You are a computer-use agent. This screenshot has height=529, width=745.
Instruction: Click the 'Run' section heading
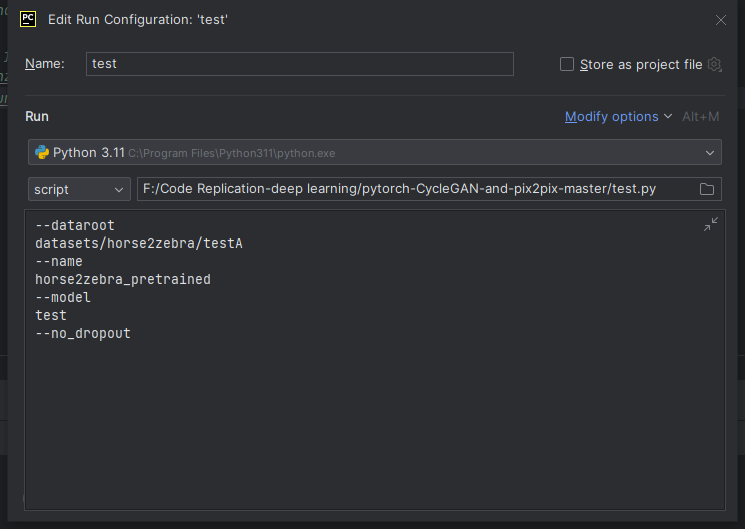point(37,116)
